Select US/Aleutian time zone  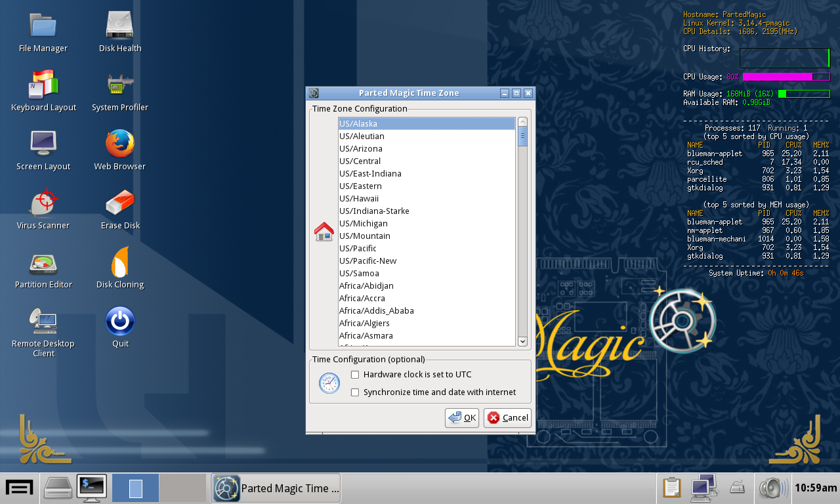coord(427,136)
